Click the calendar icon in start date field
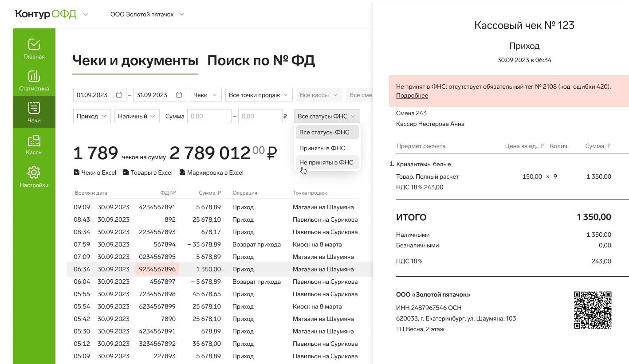The height and width of the screenshot is (364, 629). pyautogui.click(x=119, y=95)
